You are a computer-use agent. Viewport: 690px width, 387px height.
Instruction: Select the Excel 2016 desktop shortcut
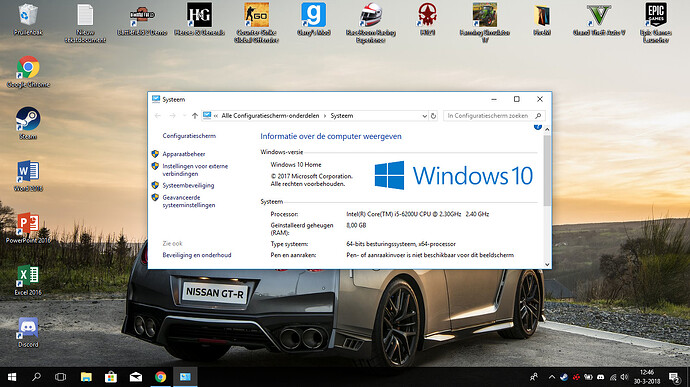pos(28,280)
